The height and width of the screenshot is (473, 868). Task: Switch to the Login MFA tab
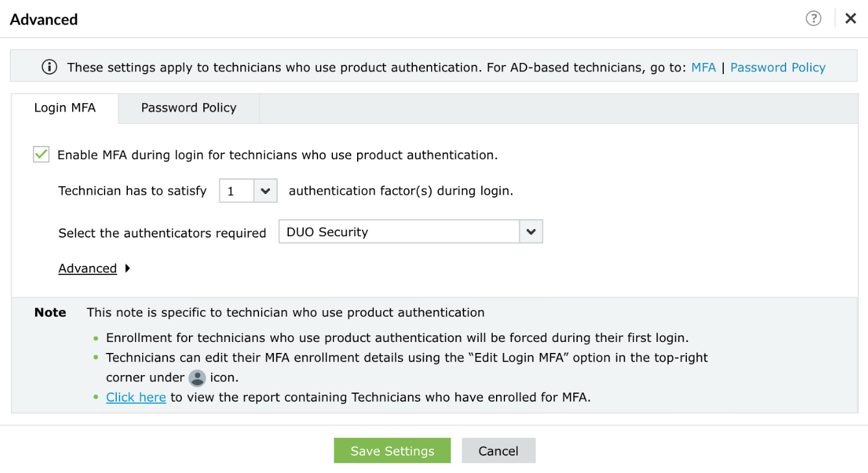(x=65, y=108)
